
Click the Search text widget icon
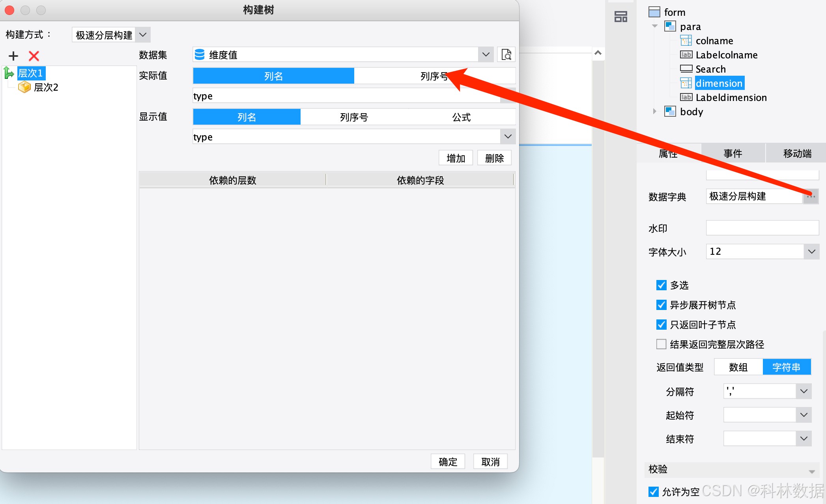coord(686,69)
